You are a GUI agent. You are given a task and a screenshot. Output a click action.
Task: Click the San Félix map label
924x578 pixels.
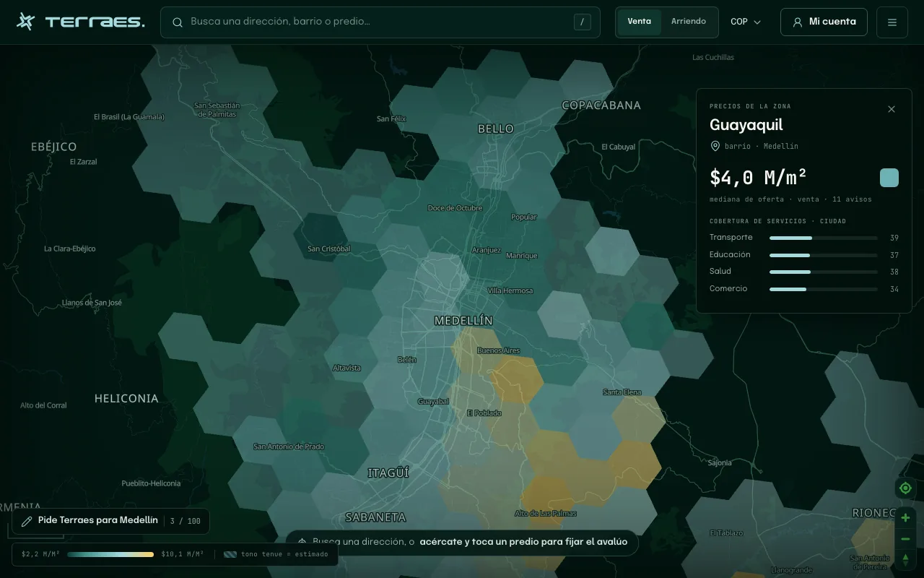click(392, 118)
